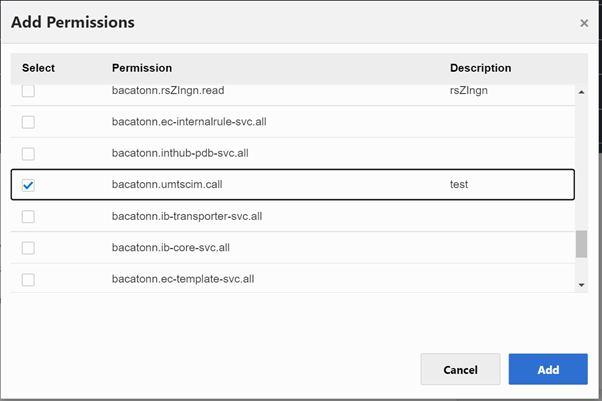
Task: Close the Add Permissions dialog with X
Action: [584, 23]
